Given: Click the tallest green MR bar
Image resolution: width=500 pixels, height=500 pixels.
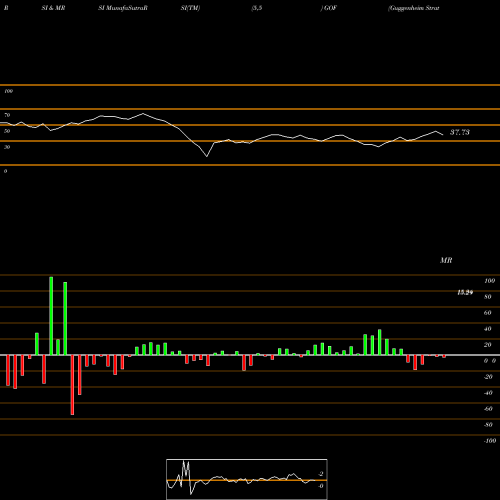Looking at the screenshot, I should point(51,316).
